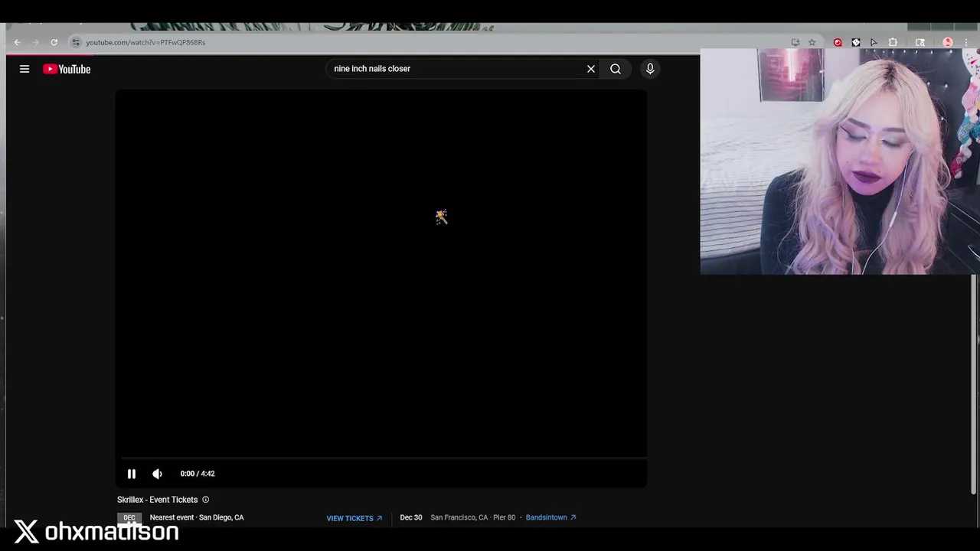Go forward in browser history
This screenshot has height=551, width=980.
(35, 42)
